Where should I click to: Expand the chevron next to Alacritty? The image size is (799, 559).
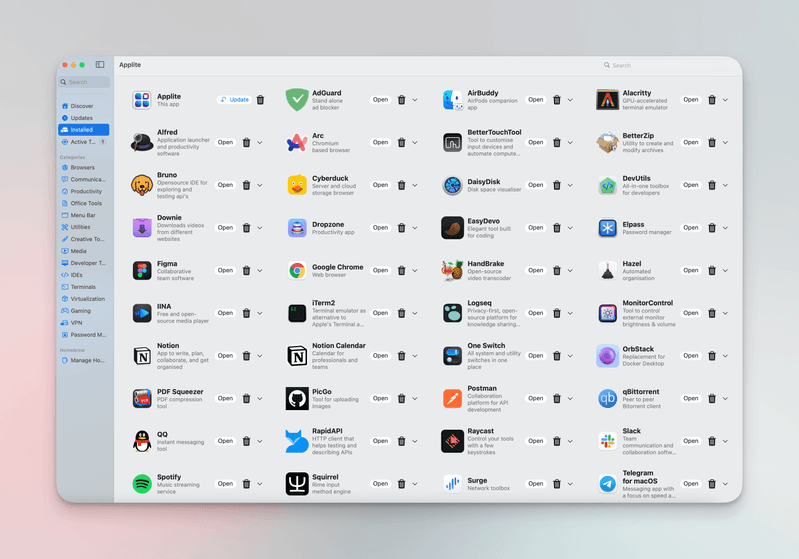725,100
